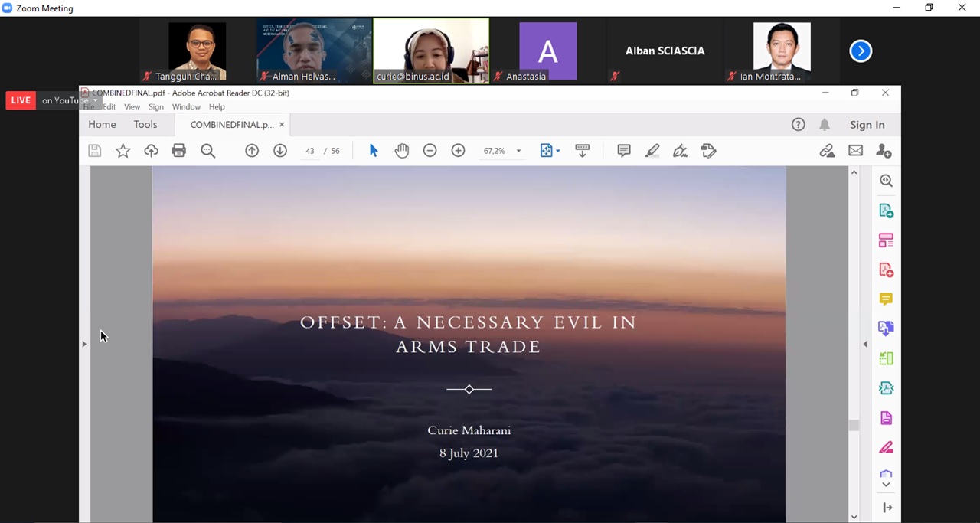Zoom in with plus icon

tap(458, 151)
